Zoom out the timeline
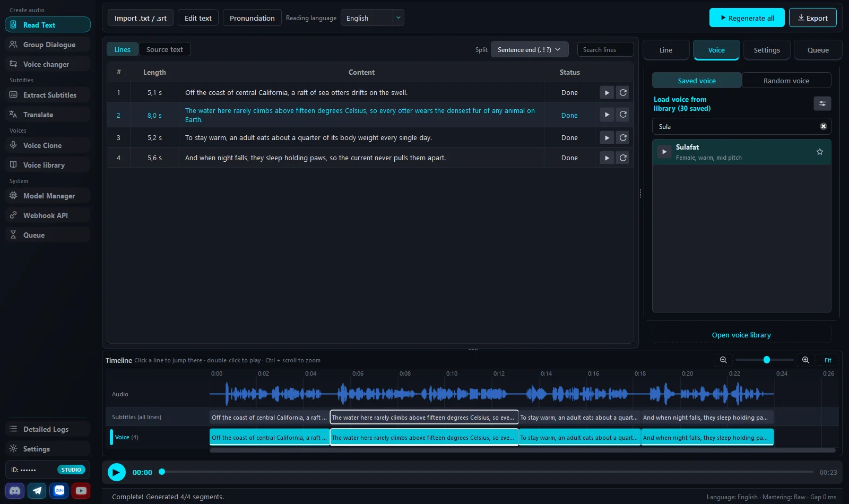849x504 pixels. [x=723, y=360]
